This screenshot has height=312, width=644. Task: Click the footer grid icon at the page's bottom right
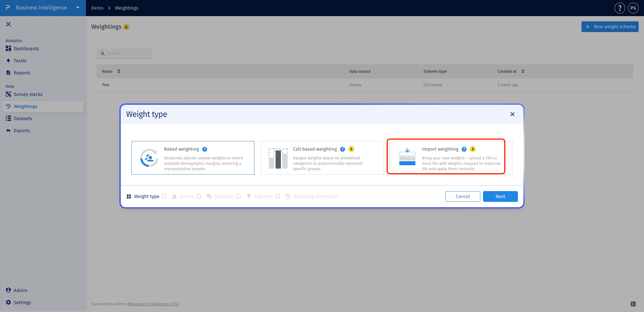point(633,304)
